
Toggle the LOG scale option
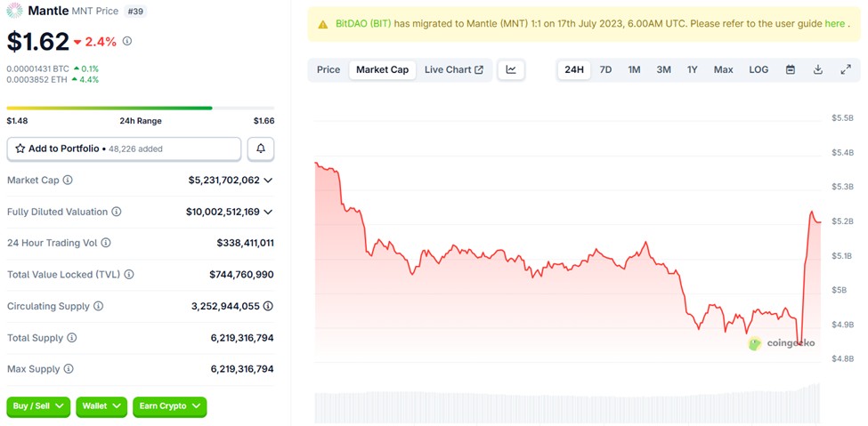click(758, 69)
